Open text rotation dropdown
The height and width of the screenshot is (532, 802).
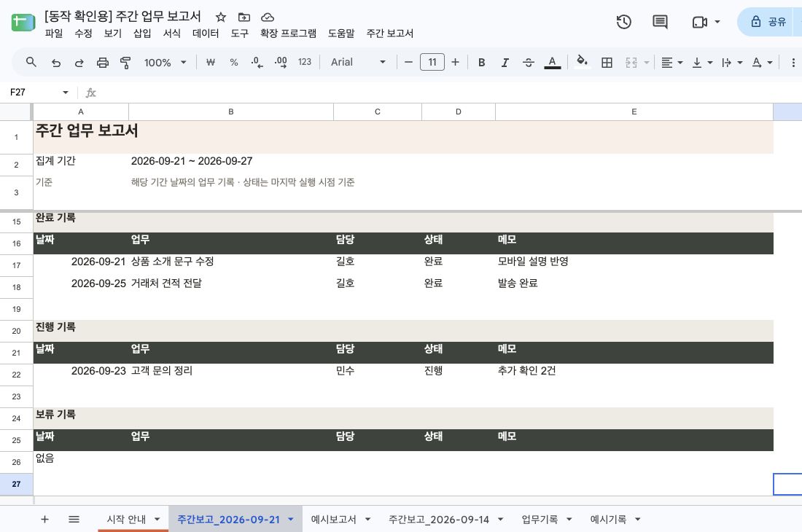(762, 63)
